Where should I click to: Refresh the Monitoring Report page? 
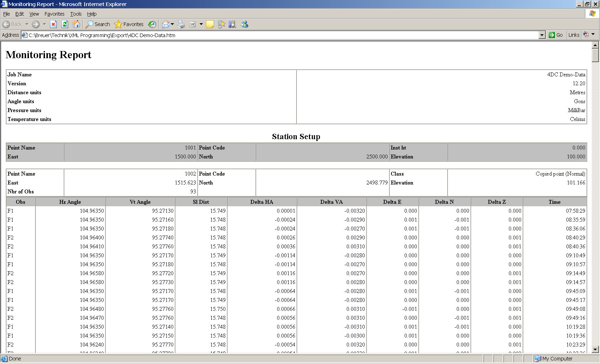click(65, 24)
